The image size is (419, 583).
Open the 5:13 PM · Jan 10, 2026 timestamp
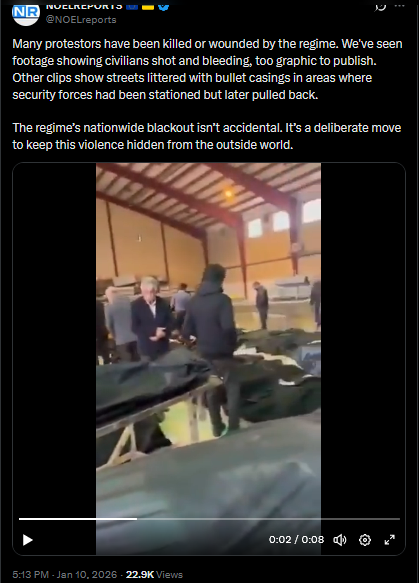coord(64,574)
